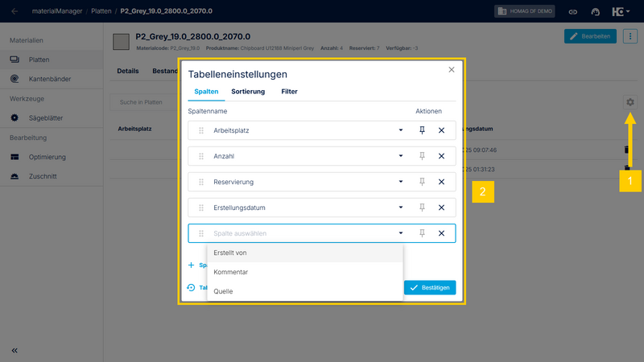Open the HC user menu
This screenshot has height=362, width=644.
[621, 11]
